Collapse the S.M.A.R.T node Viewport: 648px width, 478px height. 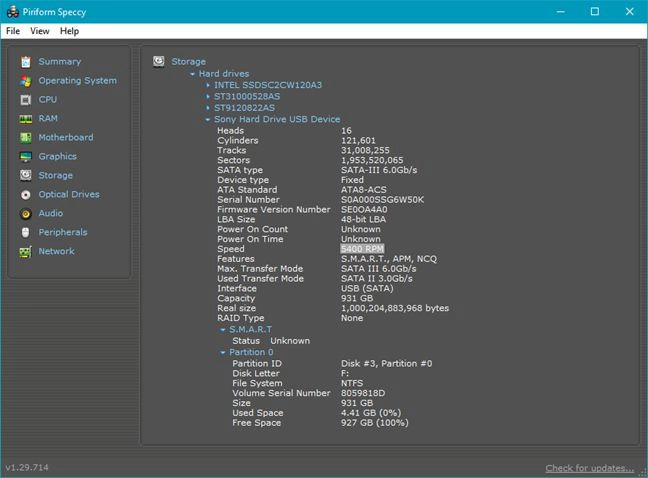tap(223, 330)
